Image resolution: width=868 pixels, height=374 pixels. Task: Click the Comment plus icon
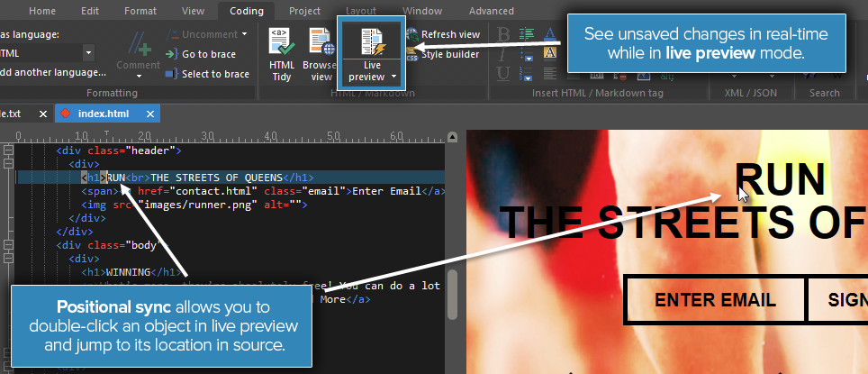pyautogui.click(x=139, y=44)
